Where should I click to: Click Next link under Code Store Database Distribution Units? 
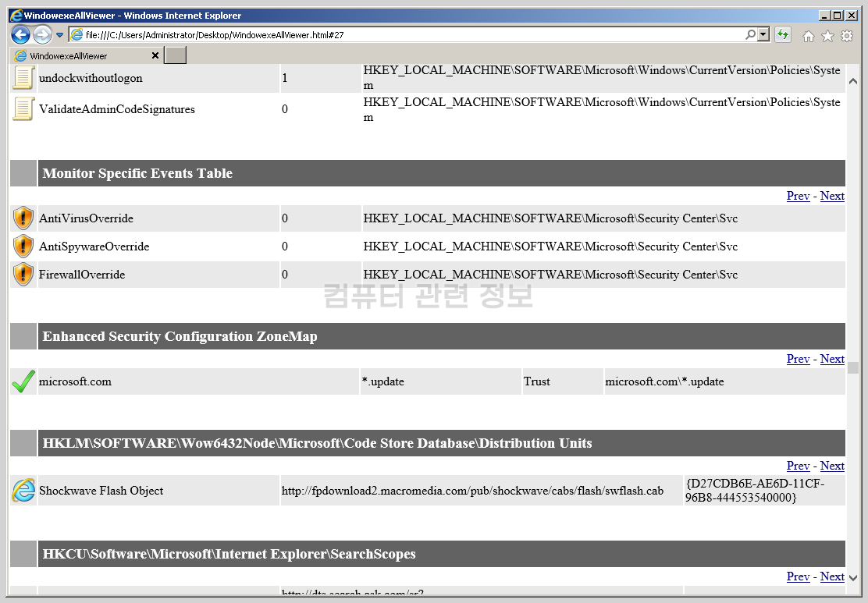[832, 466]
